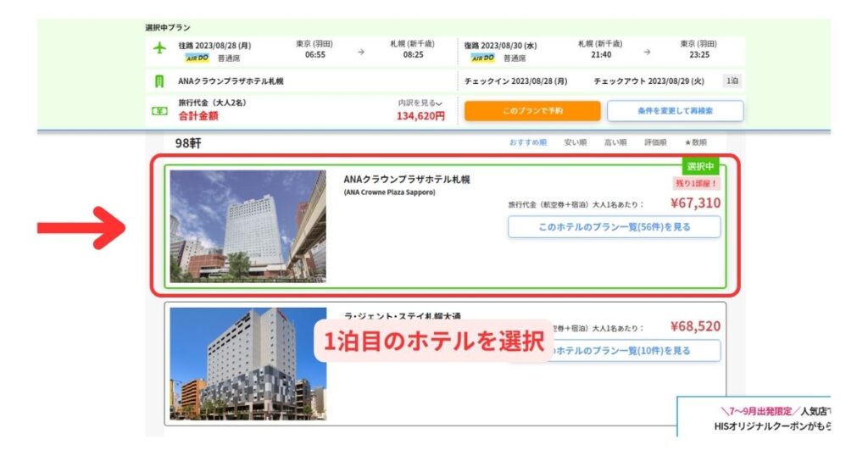This screenshot has height=456, width=868.
Task: Click the green airplane flight icon
Action: (159, 47)
